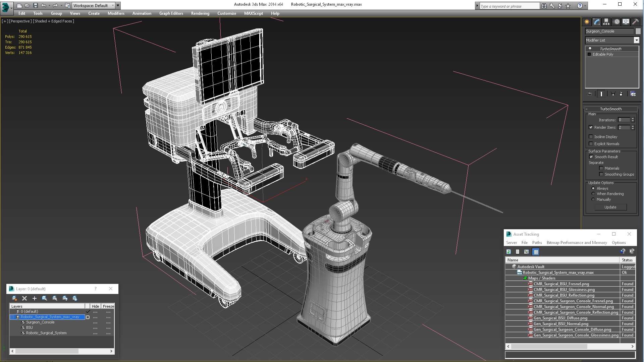Image resolution: width=644 pixels, height=362 pixels.
Task: Select When Rendering radio button
Action: [x=593, y=194]
